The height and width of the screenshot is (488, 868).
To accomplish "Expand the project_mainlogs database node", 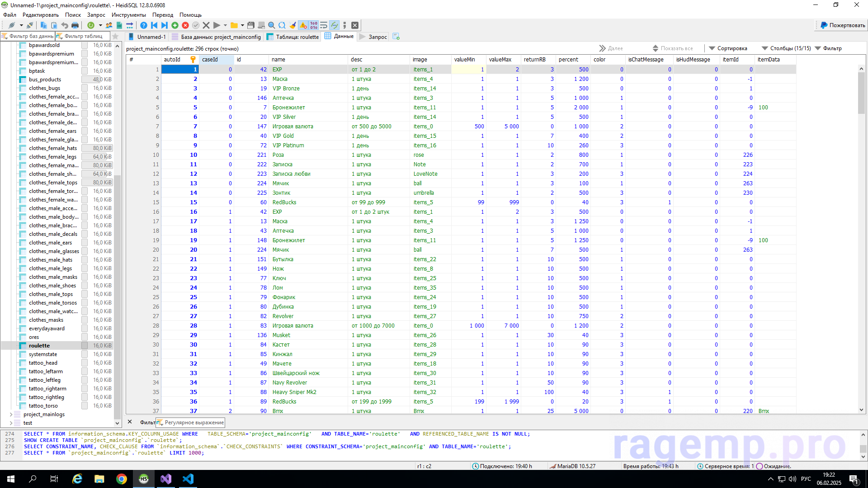I will [x=11, y=414].
